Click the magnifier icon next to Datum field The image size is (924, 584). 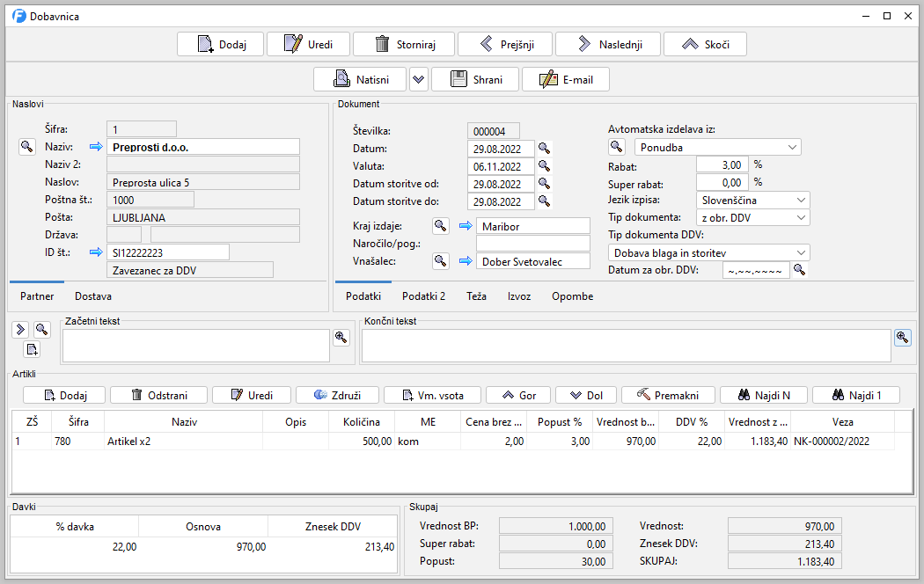click(545, 149)
